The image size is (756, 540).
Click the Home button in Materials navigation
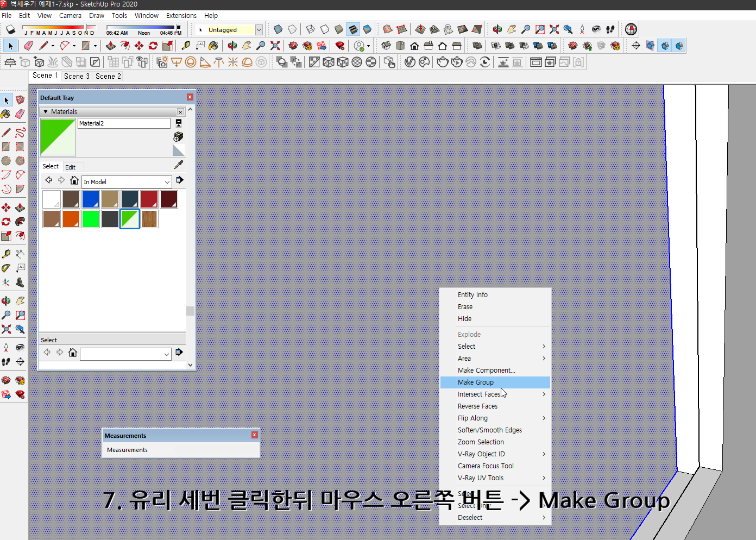[74, 180]
